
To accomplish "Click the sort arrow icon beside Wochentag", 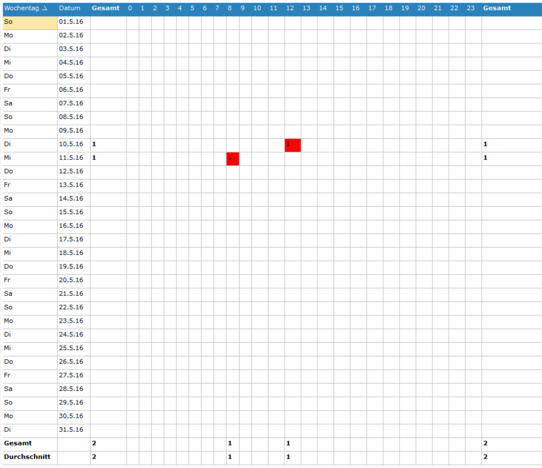I will pyautogui.click(x=44, y=9).
